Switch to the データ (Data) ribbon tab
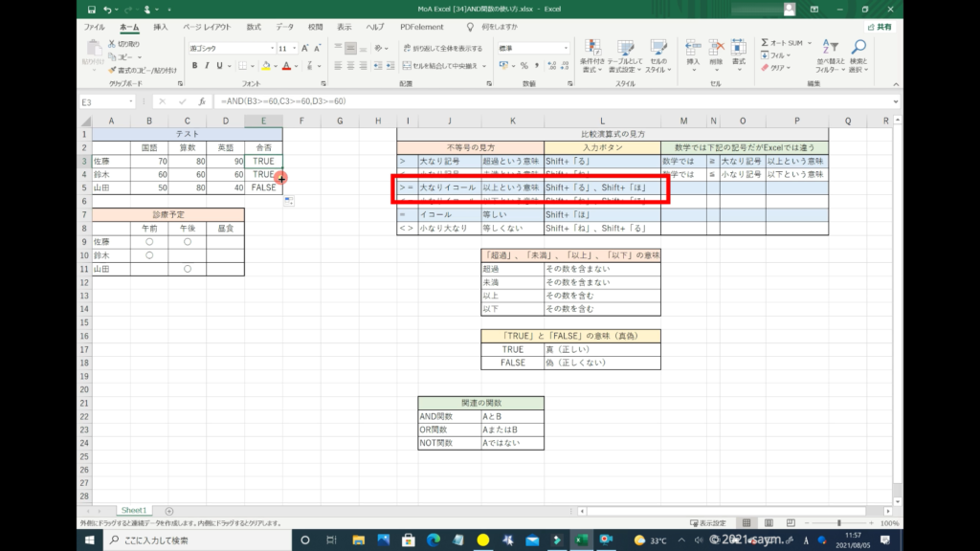Screen dimensions: 980x551 tap(284, 27)
